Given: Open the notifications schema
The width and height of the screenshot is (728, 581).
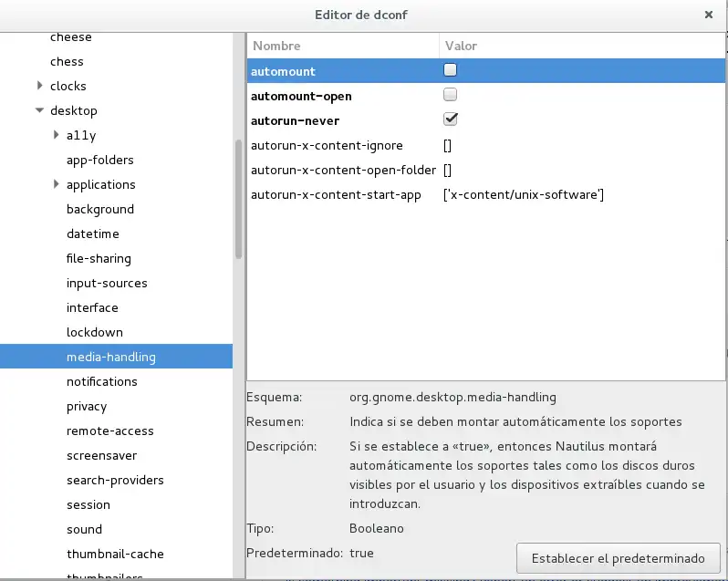Looking at the screenshot, I should point(102,381).
